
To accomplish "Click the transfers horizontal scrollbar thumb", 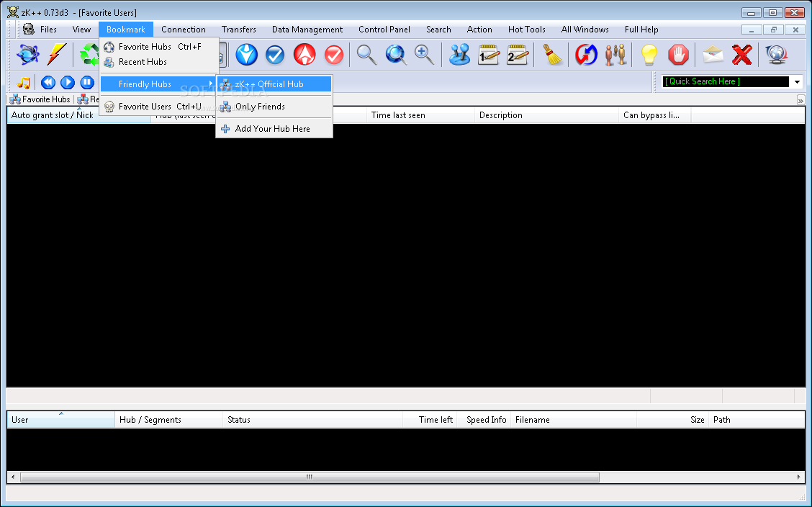I will tap(309, 477).
